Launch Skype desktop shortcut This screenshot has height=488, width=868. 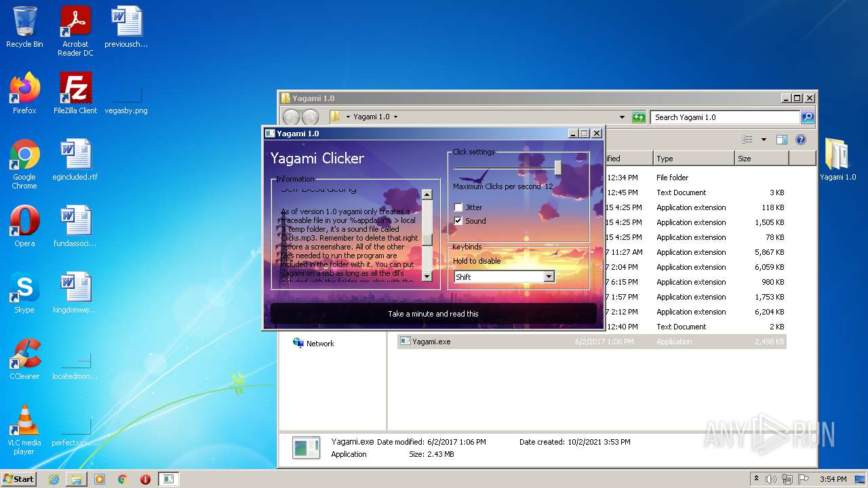point(24,293)
